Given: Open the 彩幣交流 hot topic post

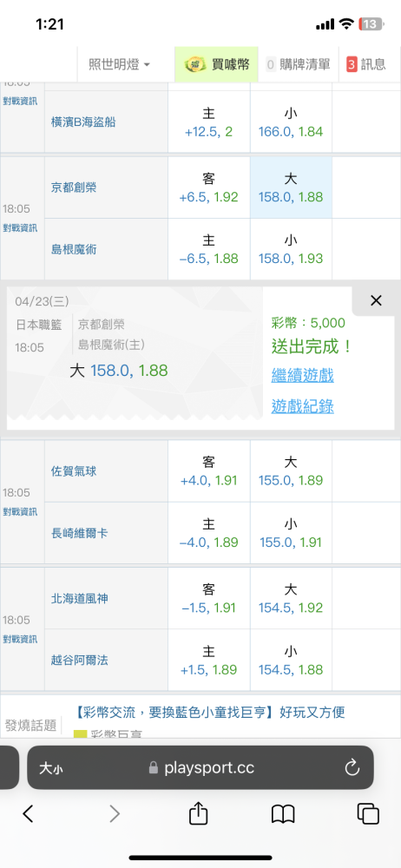Looking at the screenshot, I should point(210,712).
